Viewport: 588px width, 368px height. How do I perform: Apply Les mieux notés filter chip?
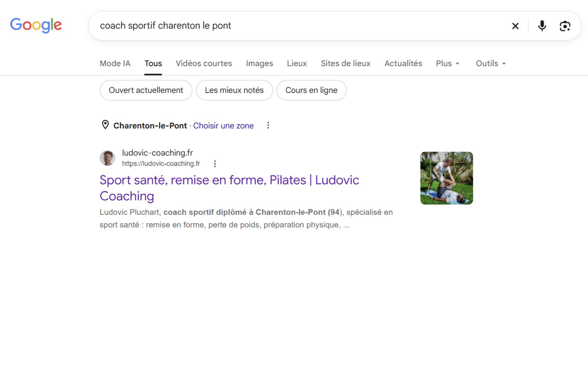[234, 90]
